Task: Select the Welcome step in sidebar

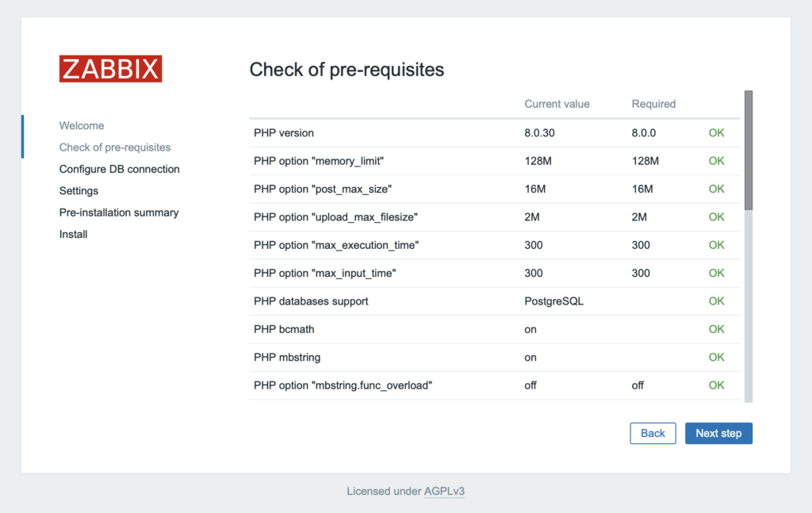Action: coord(82,125)
